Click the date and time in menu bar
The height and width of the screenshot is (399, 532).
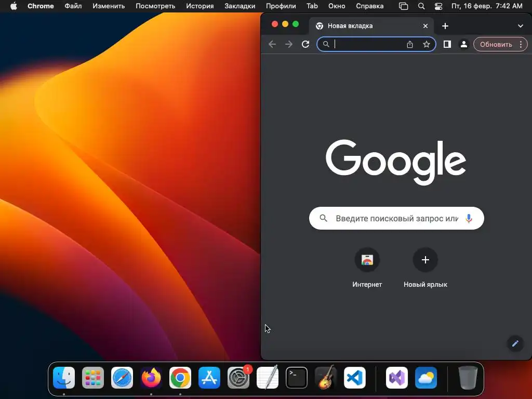coord(487,6)
